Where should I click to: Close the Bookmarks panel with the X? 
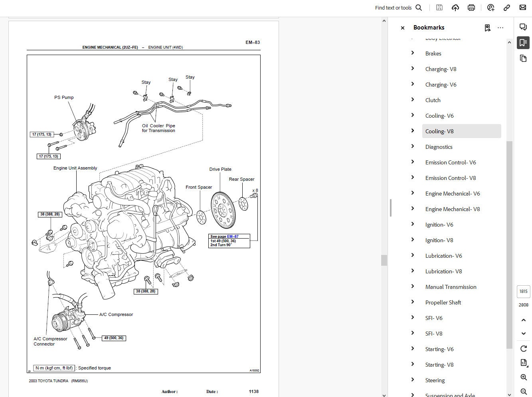tap(403, 28)
